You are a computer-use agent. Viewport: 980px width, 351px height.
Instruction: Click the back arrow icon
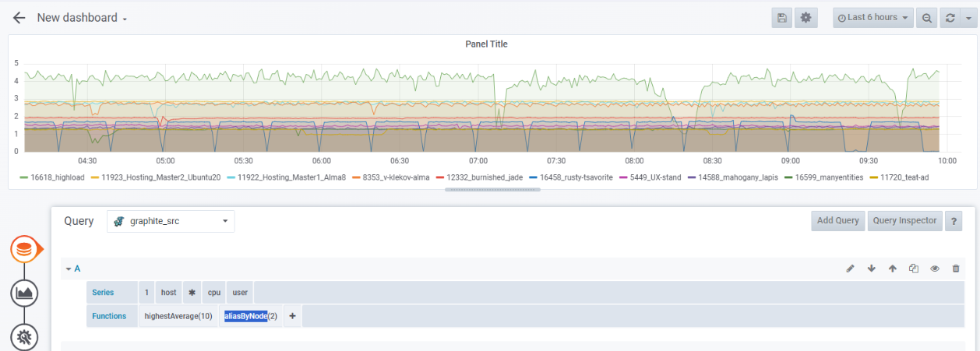[19, 18]
